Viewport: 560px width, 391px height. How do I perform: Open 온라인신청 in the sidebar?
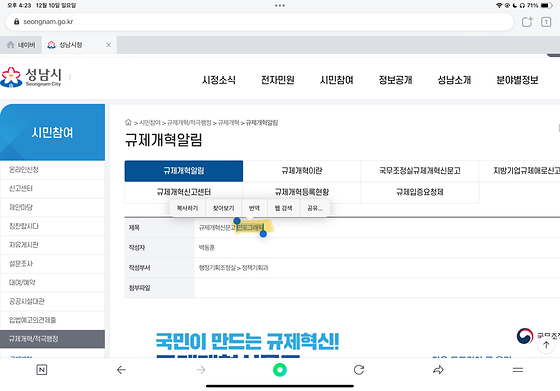(52, 170)
